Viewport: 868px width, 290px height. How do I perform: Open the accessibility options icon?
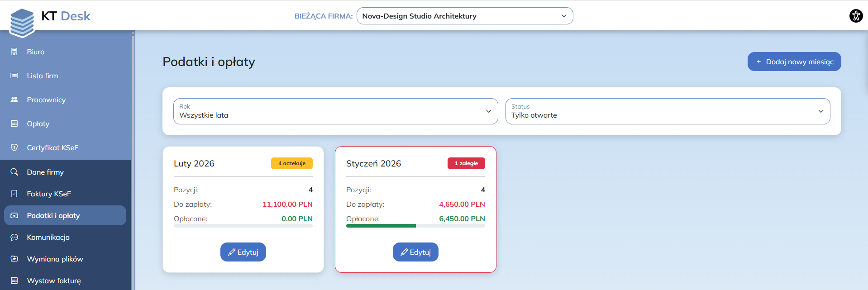856,16
